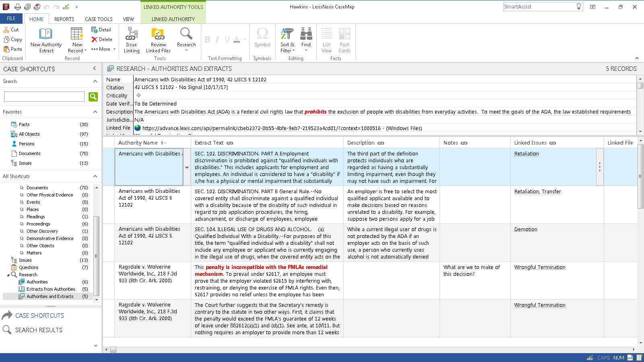Switch to the REPORTS tab
This screenshot has height=362, width=644.
pyautogui.click(x=64, y=19)
